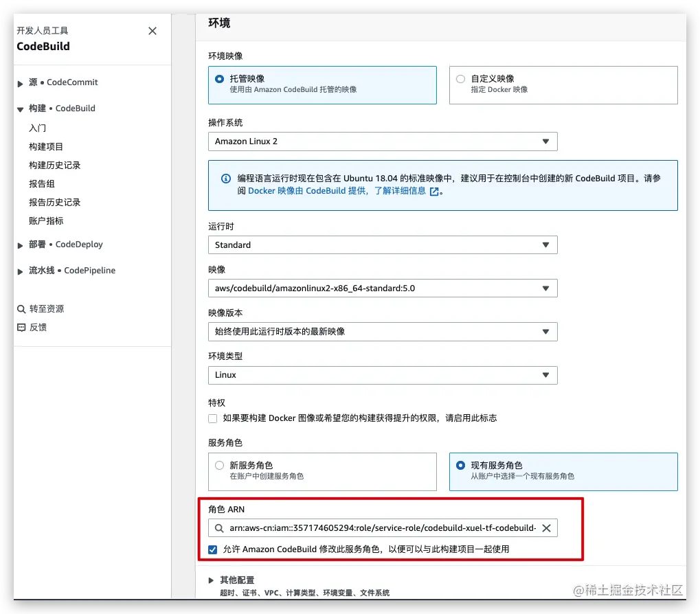
Task: Expand the 源 CodeCommit tree node
Action: 20,83
